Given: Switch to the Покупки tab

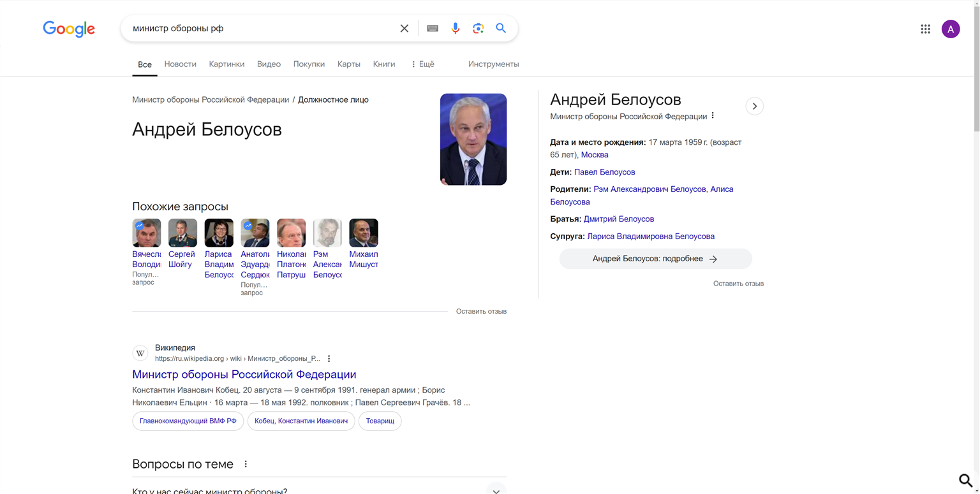Looking at the screenshot, I should tap(309, 64).
